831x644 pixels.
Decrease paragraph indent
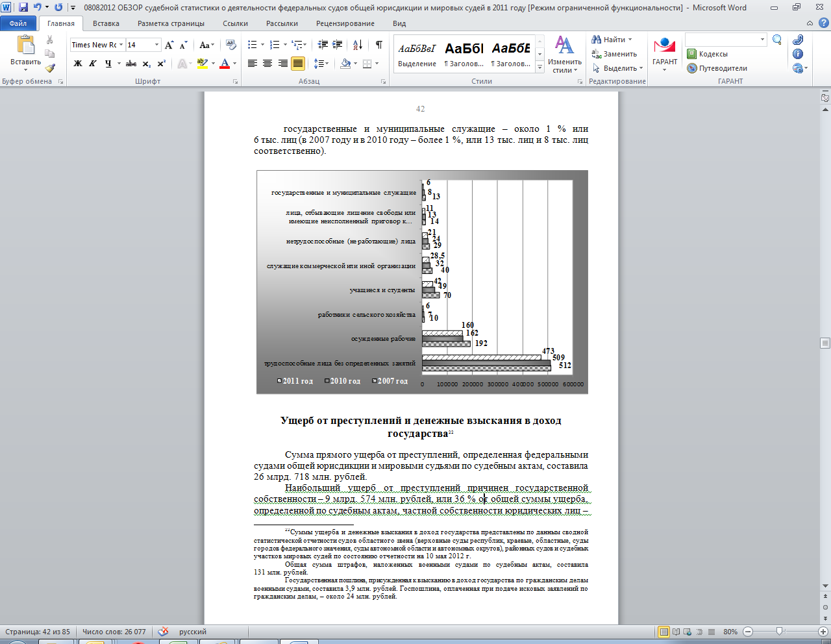click(322, 45)
